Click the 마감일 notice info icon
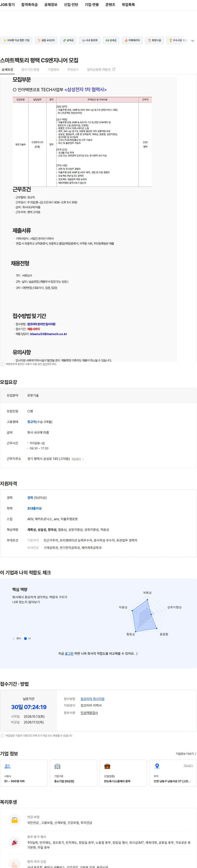Viewport: 197px width, 868px height. pos(2,736)
